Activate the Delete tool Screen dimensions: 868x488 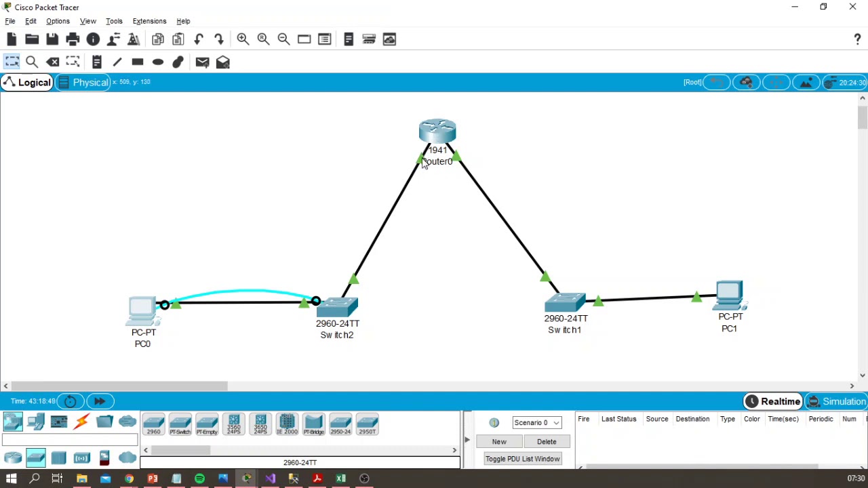click(x=52, y=62)
